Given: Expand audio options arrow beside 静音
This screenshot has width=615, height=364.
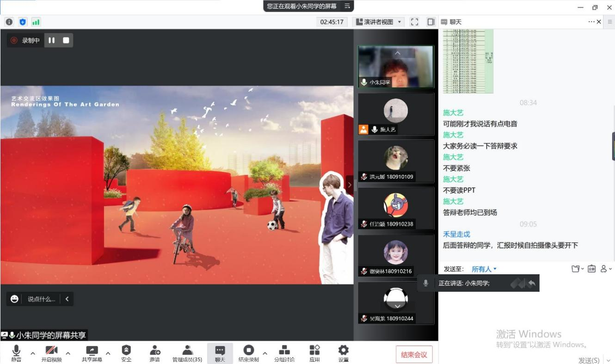Looking at the screenshot, I should [x=33, y=353].
